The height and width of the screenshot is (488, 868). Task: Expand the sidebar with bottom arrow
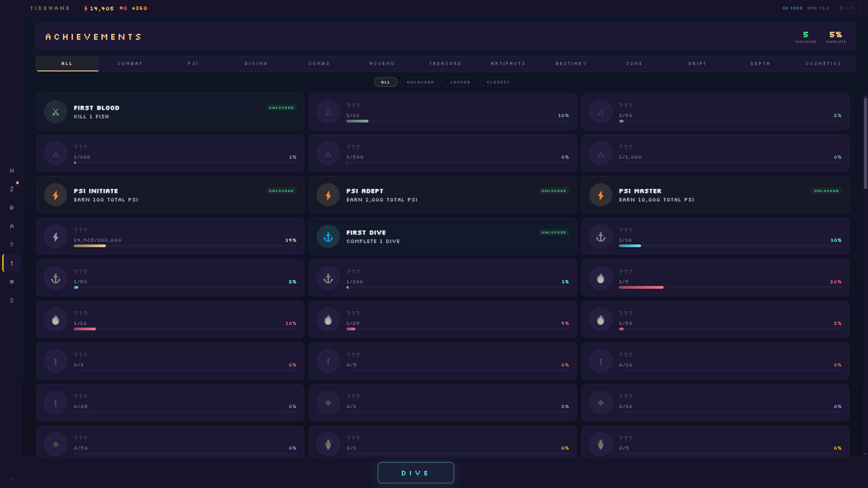click(11, 479)
